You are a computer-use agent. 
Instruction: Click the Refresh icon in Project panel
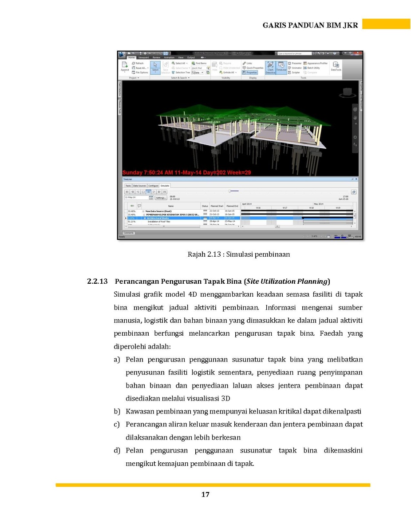134,64
